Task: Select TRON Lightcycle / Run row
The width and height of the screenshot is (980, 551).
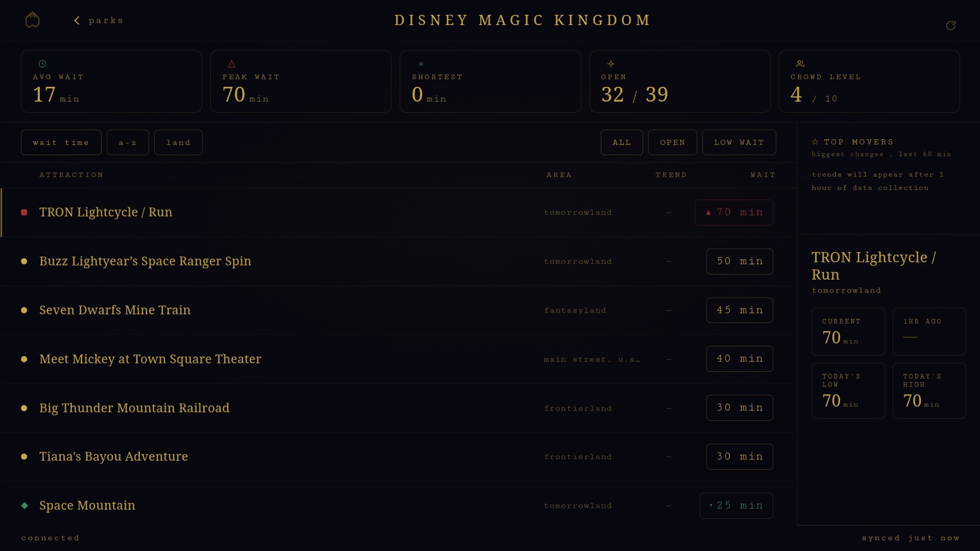Action: [398, 212]
